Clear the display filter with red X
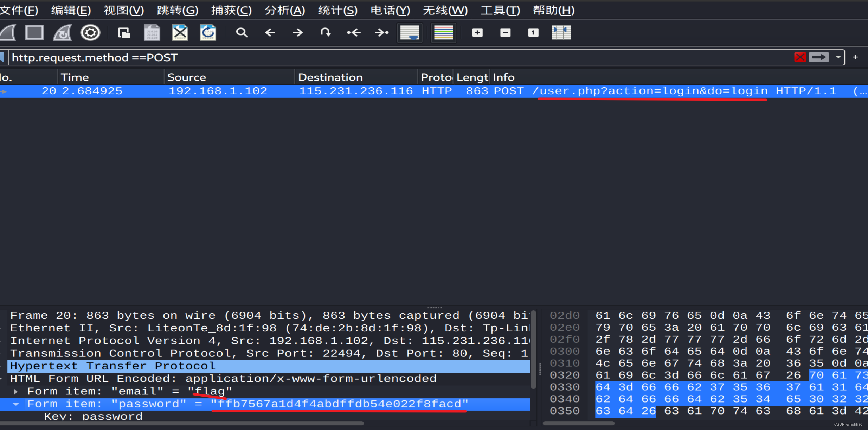The image size is (868, 430). pos(800,57)
